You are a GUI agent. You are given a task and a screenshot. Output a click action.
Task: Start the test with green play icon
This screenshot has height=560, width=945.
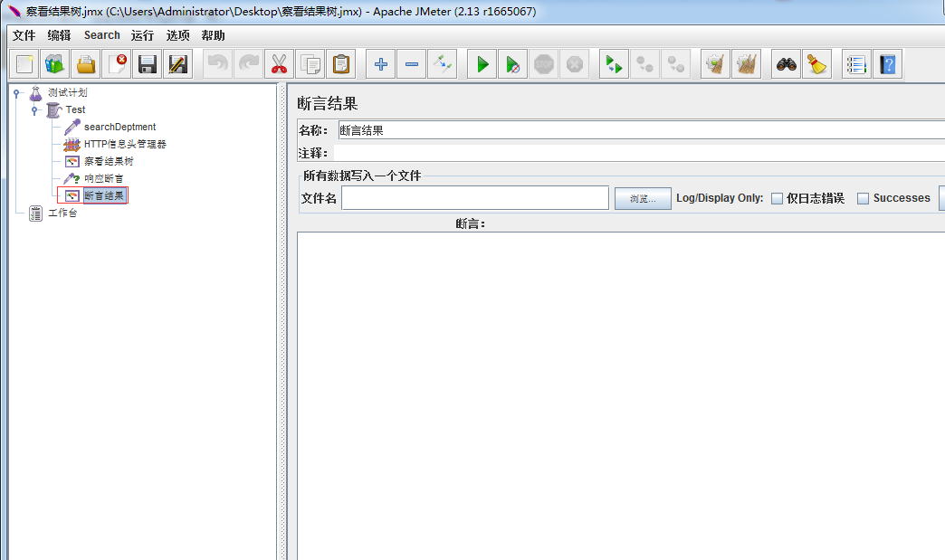pos(482,64)
